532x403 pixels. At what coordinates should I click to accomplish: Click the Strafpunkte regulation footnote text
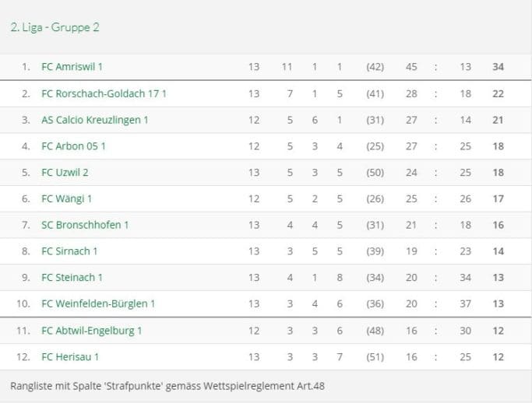[x=166, y=385]
